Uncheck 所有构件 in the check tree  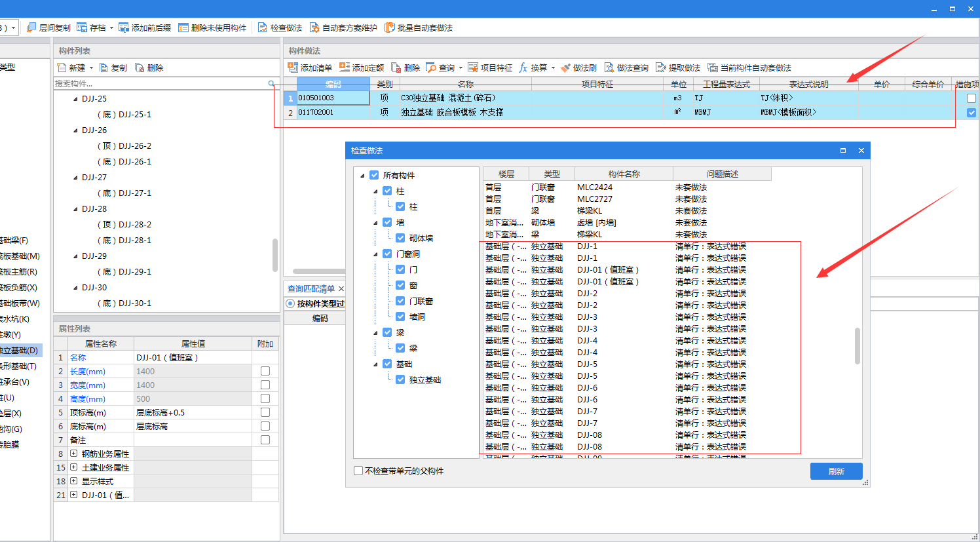[x=374, y=175]
